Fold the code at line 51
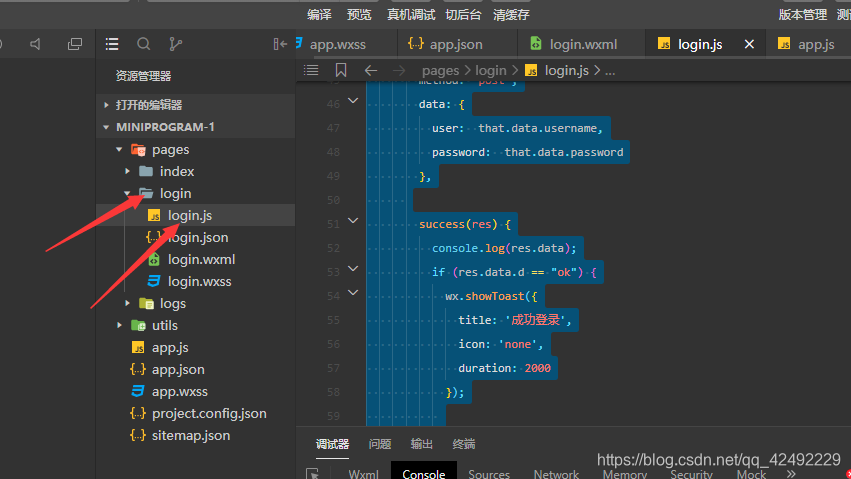 (353, 220)
